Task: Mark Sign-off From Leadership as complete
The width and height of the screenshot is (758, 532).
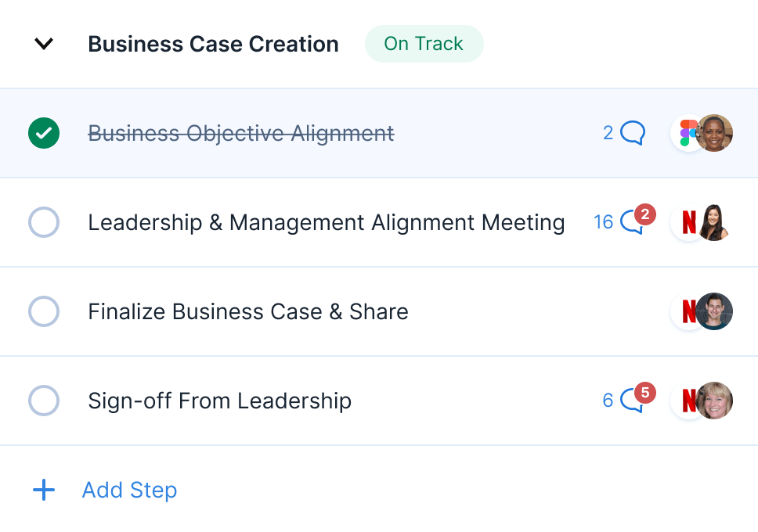Action: point(44,401)
